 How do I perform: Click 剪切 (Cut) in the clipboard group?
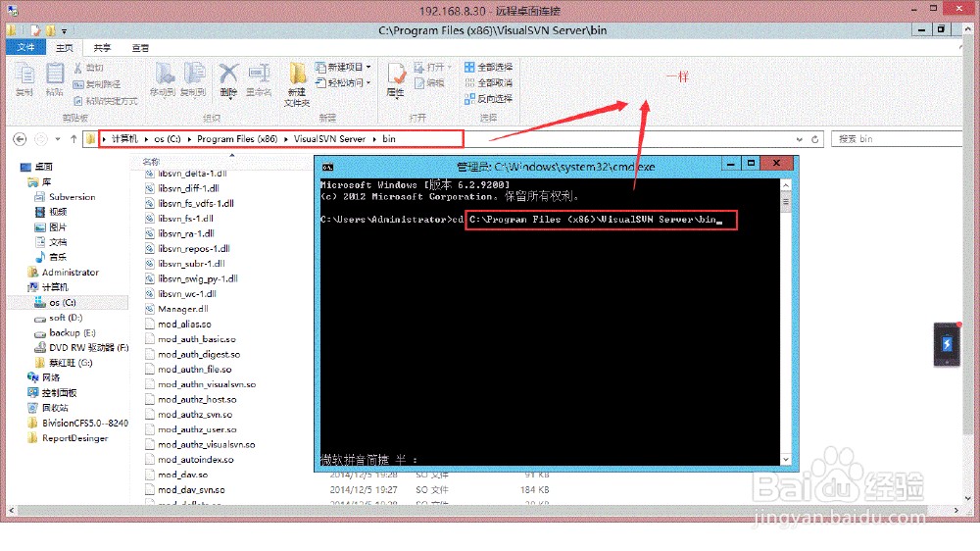(88, 68)
